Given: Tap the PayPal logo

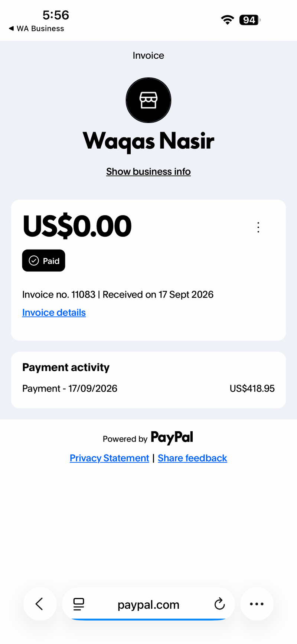Looking at the screenshot, I should tap(172, 438).
